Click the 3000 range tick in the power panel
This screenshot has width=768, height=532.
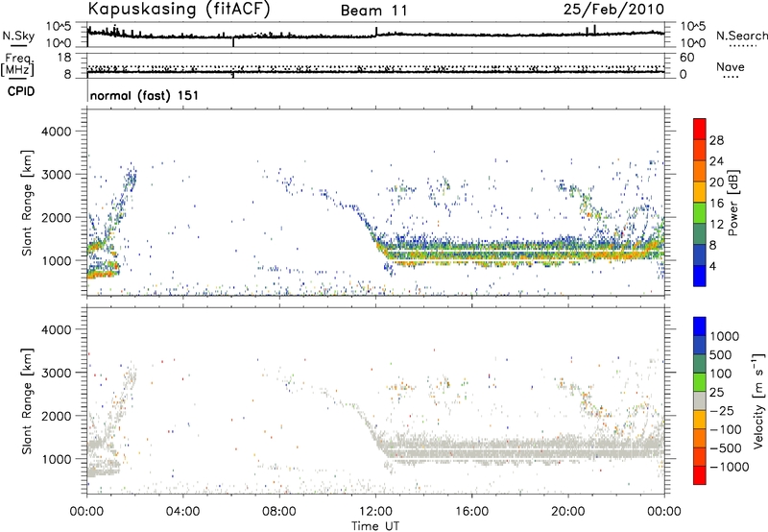[x=56, y=175]
